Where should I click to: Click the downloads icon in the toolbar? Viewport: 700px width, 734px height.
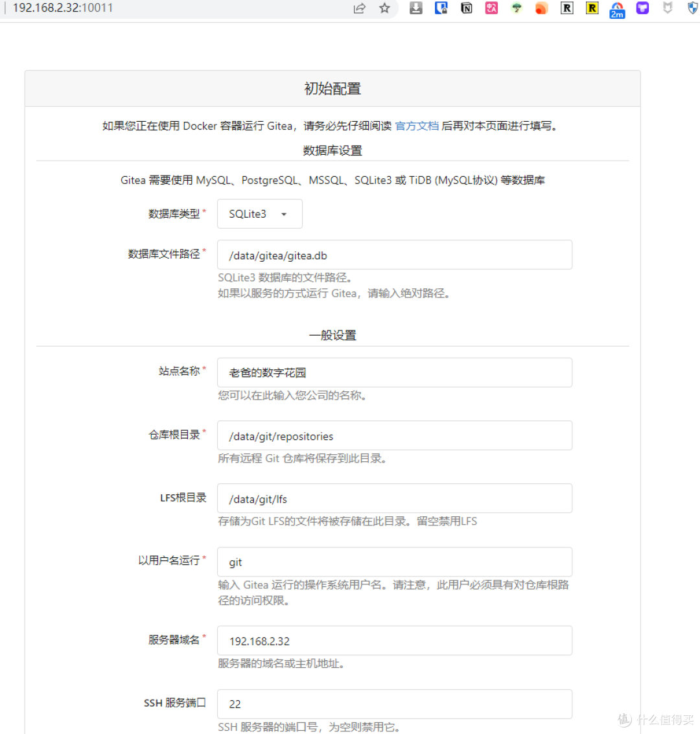[415, 8]
